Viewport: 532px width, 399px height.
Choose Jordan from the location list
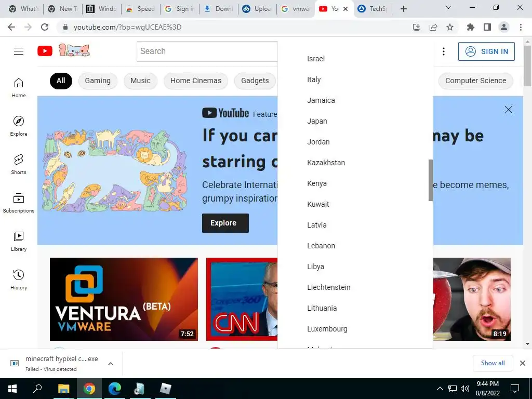click(355, 142)
